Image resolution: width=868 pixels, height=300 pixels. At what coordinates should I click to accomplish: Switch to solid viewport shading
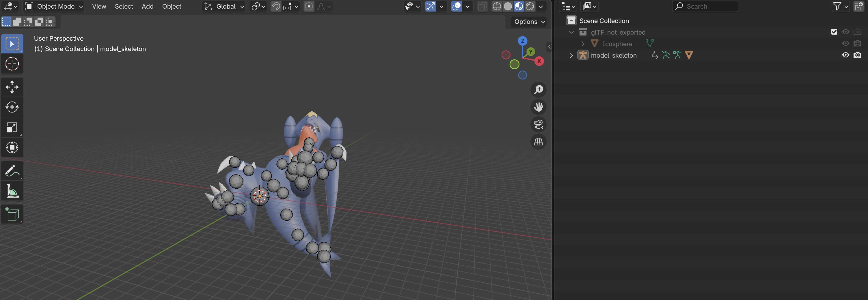pyautogui.click(x=508, y=6)
